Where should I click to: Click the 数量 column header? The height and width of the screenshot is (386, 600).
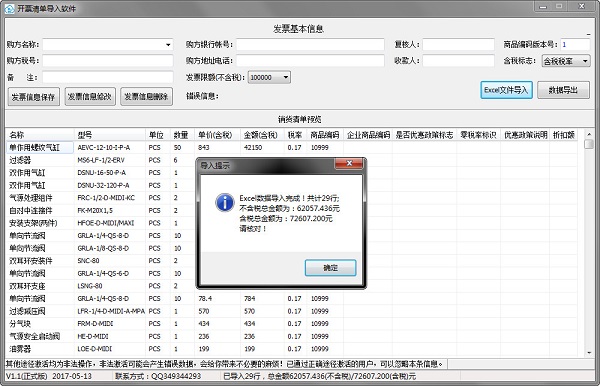[x=182, y=135]
